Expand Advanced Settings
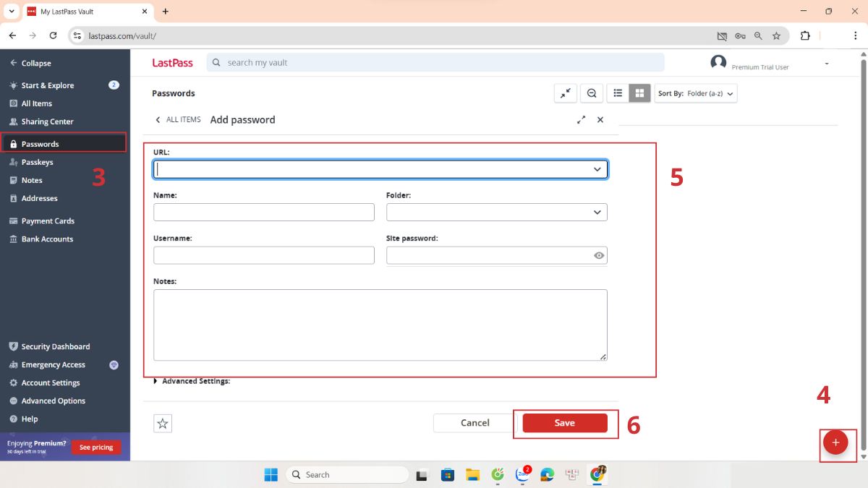The image size is (868, 488). click(x=192, y=381)
